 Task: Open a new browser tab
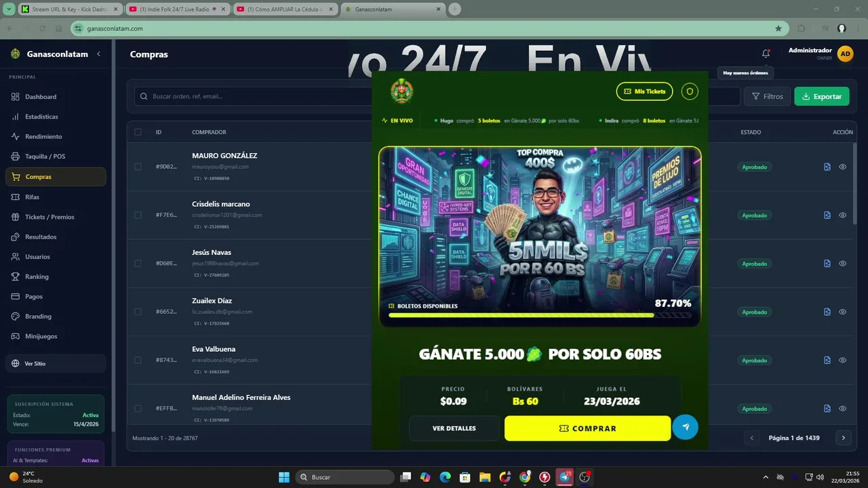(455, 9)
